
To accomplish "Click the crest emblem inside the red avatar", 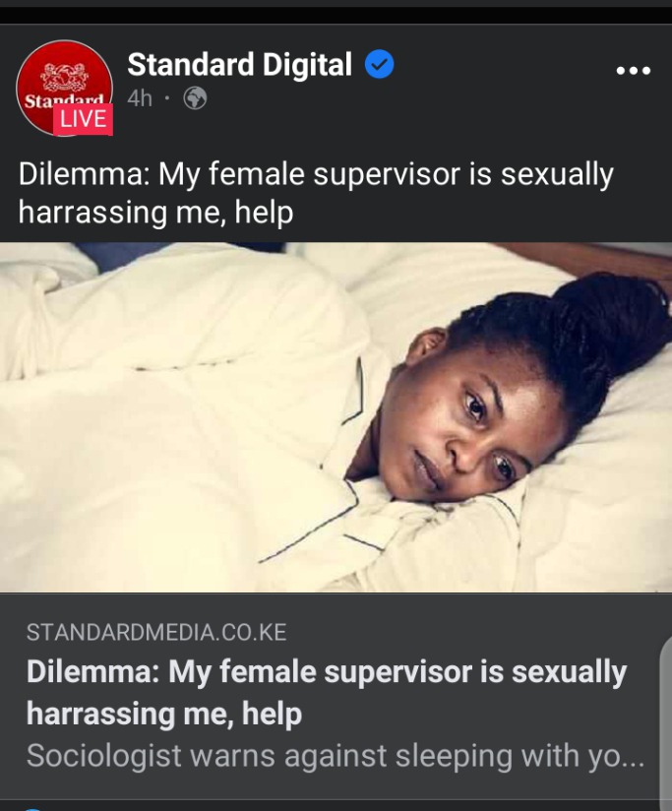I will coord(65,77).
